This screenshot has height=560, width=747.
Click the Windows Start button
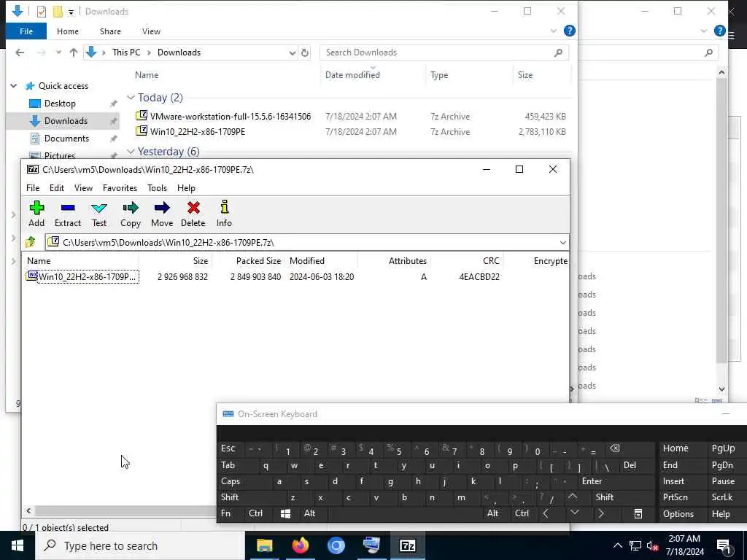(18, 545)
